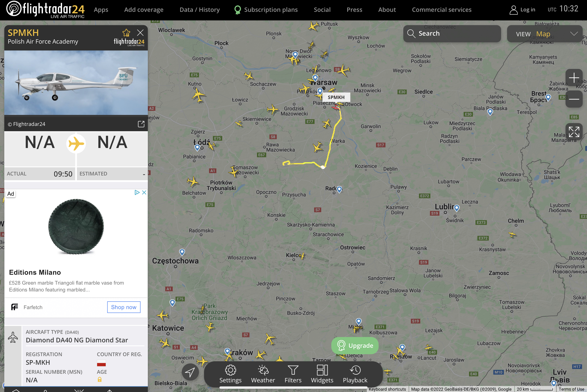Open the Weather layer options
Viewport: 587px width, 392px height.
point(263,374)
